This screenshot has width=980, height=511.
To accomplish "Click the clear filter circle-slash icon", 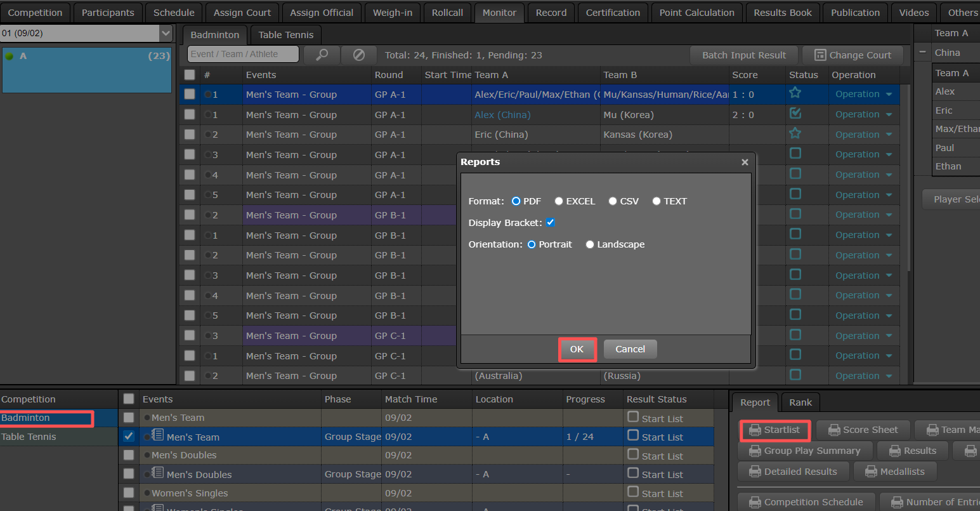I will tap(358, 55).
